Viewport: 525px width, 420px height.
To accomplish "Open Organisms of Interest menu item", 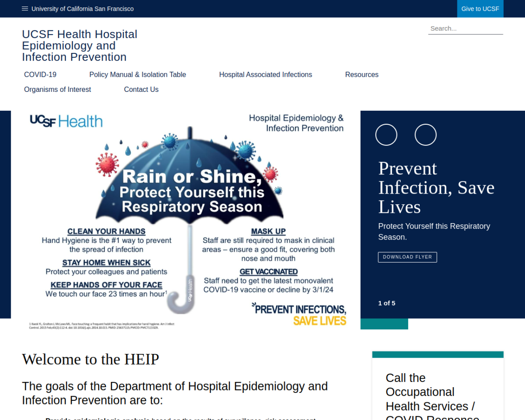I will pyautogui.click(x=57, y=89).
